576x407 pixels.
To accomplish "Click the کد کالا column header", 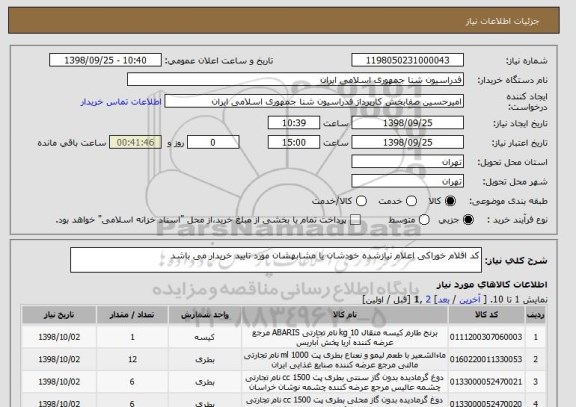I will (486, 315).
